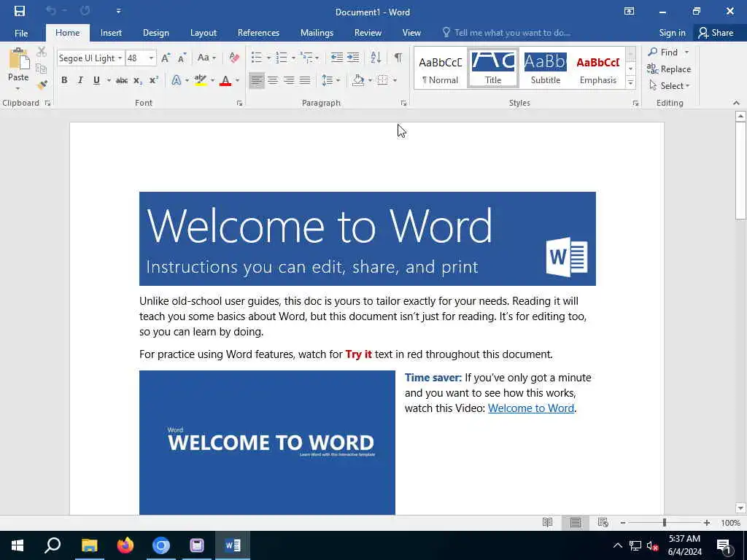
Task: Open Text Effects and Typography
Action: [x=177, y=80]
